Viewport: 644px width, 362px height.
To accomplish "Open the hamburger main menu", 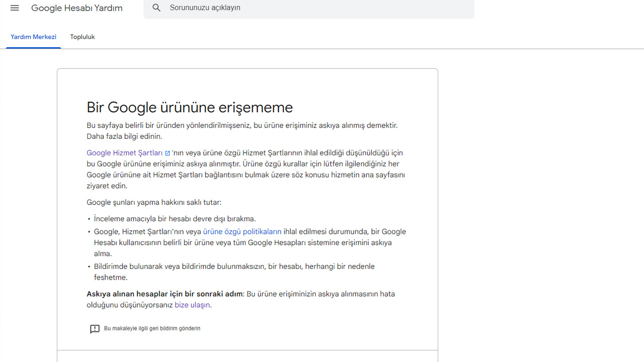I will tap(15, 8).
